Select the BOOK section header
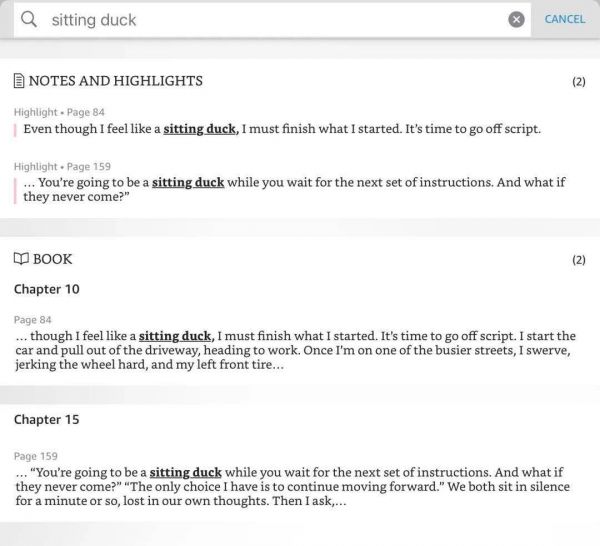Image resolution: width=600 pixels, height=546 pixels. point(52,259)
